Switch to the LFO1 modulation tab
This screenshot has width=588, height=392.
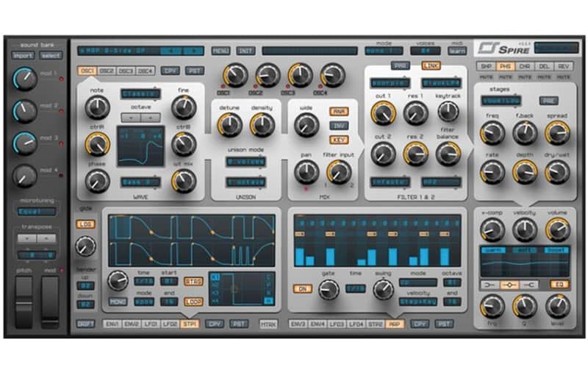point(151,324)
